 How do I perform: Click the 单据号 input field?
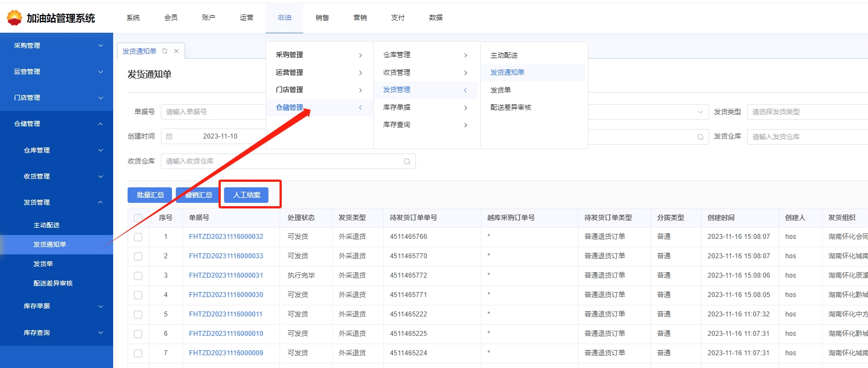tap(214, 112)
